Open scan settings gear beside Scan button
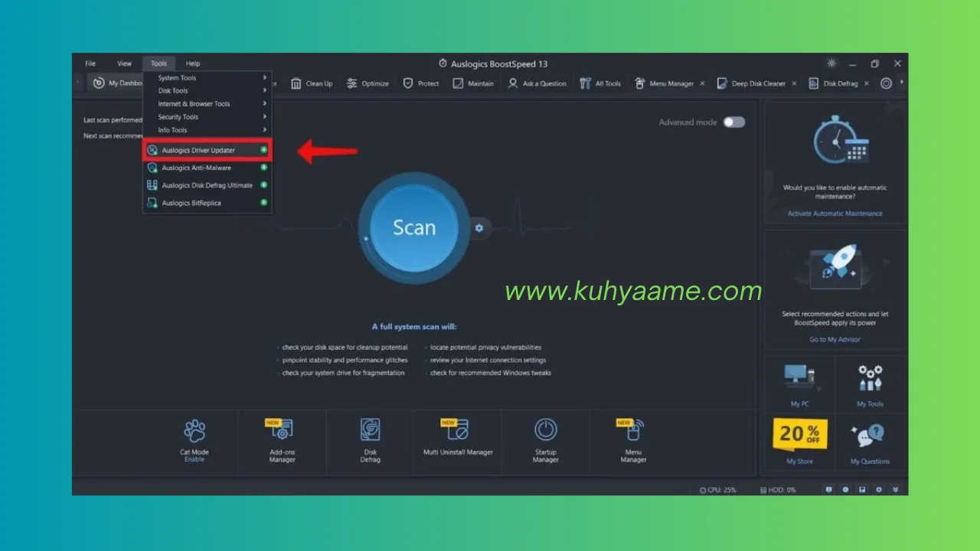This screenshot has height=551, width=980. [479, 228]
